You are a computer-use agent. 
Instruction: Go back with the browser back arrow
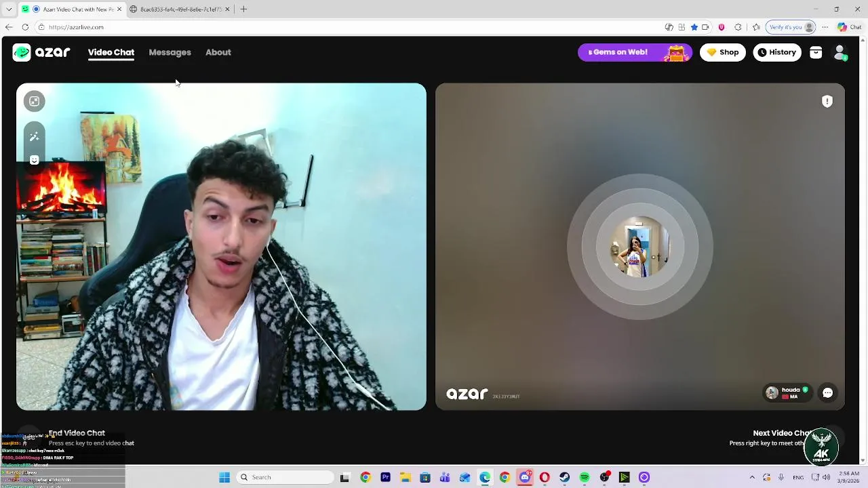point(9,27)
